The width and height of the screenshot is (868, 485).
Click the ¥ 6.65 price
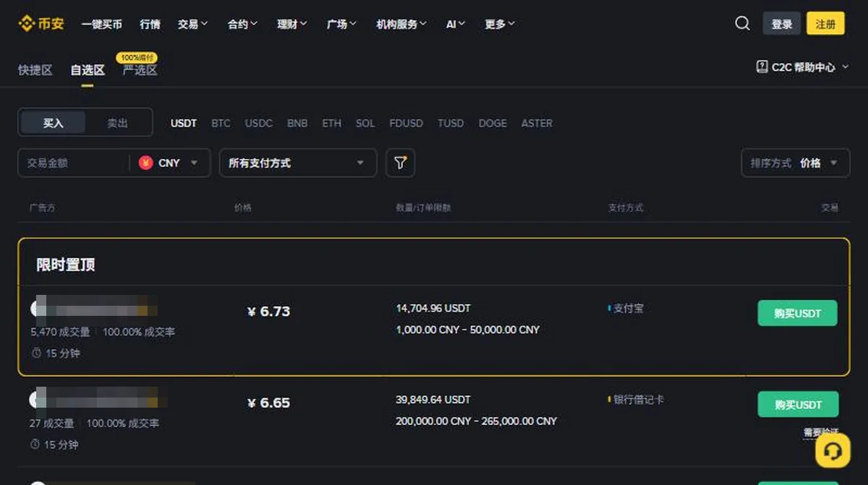[x=268, y=403]
